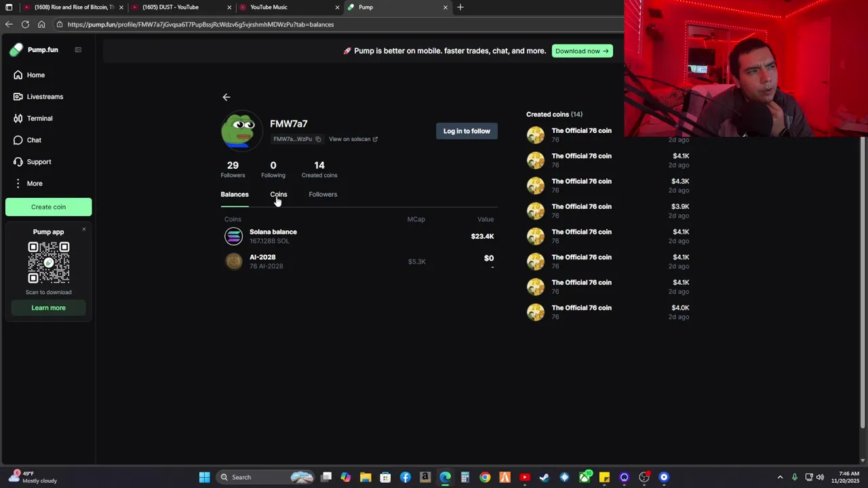Select the Balances tab
The image size is (868, 488).
tap(235, 195)
